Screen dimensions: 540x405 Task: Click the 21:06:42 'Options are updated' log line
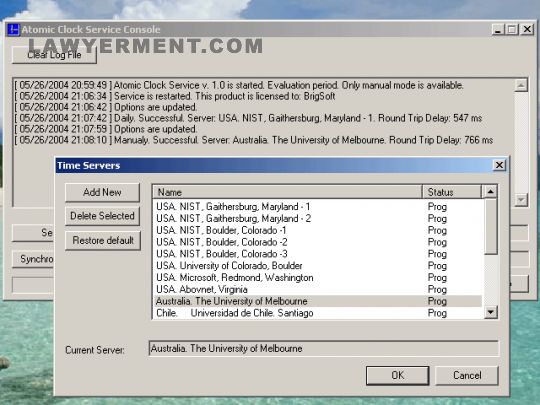click(106, 107)
